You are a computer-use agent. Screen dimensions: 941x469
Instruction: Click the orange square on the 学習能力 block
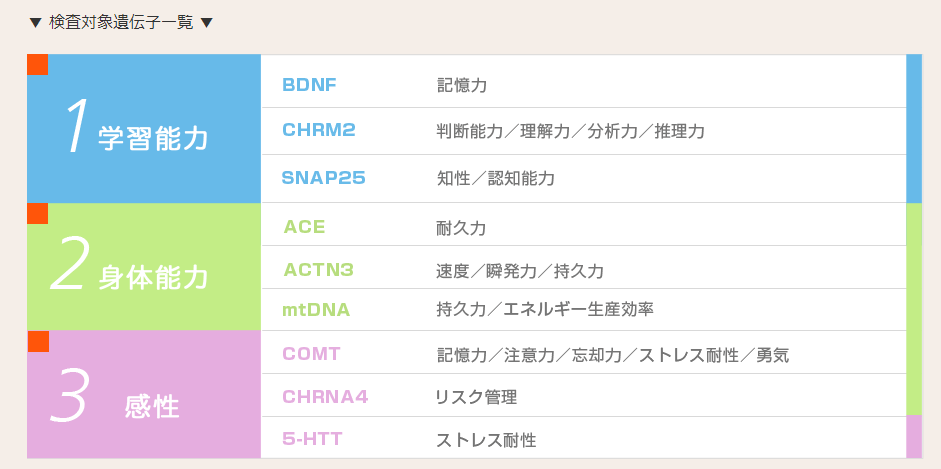click(37, 65)
